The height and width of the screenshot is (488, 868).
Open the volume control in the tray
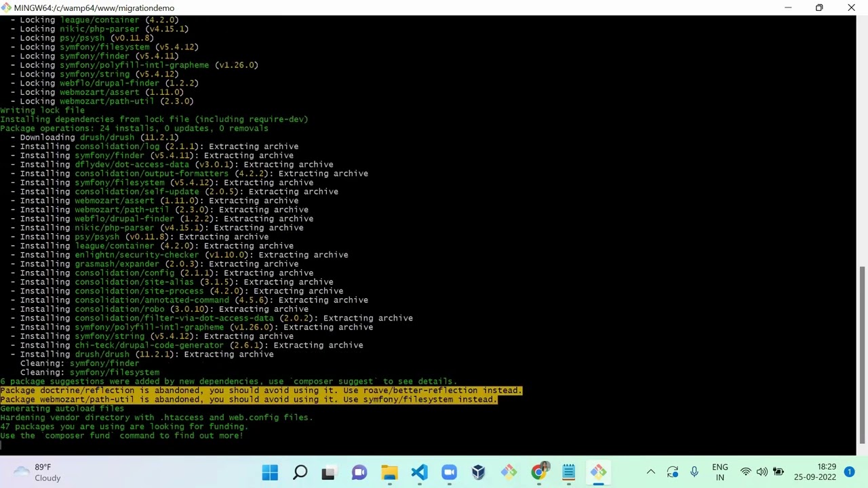click(x=762, y=472)
